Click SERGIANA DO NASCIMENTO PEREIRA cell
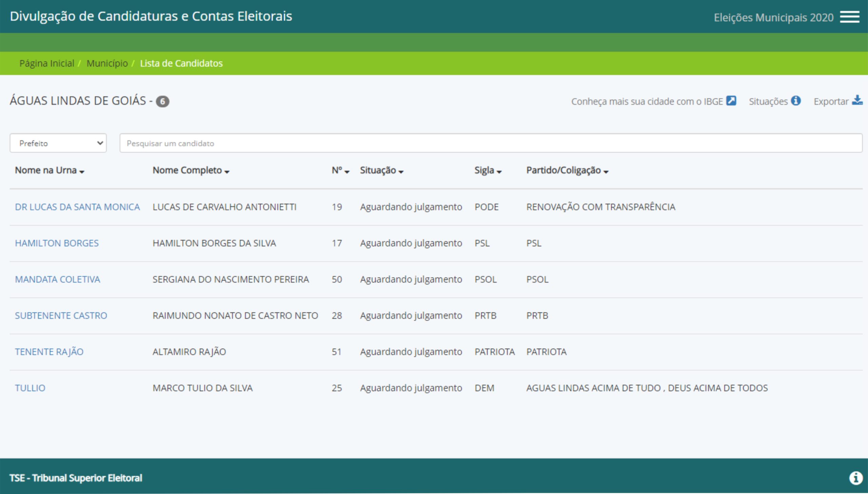 click(x=231, y=280)
